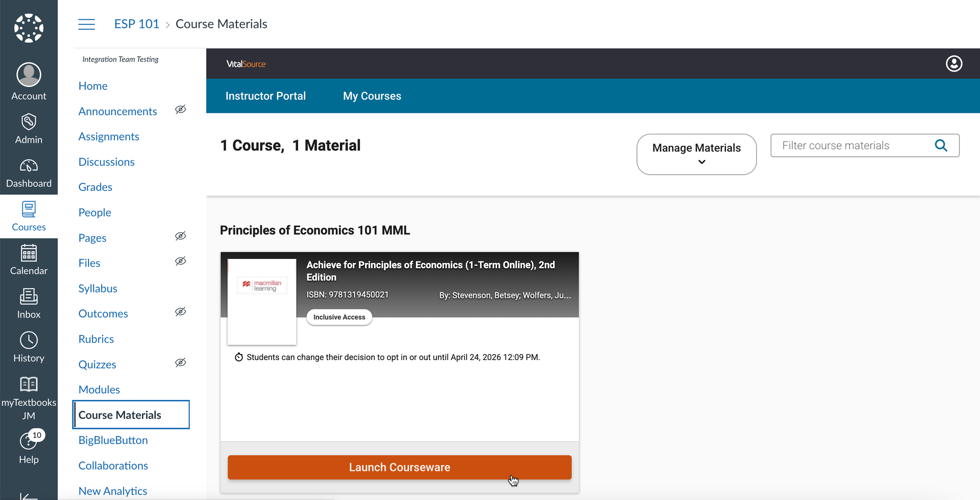Expand the Manage Materials dropdown
Image resolution: width=980 pixels, height=500 pixels.
(x=697, y=154)
